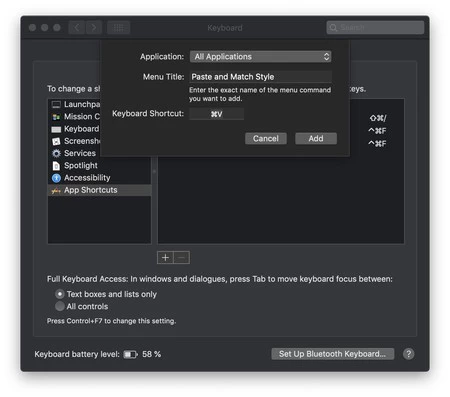The image size is (450, 397).
Task: Select Accessibility in the category list
Action: 100,178
